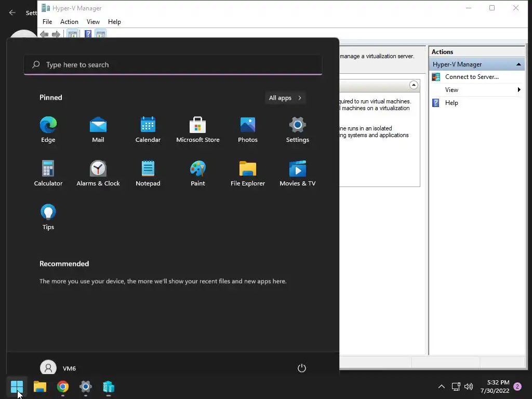The height and width of the screenshot is (399, 532).
Task: Open the VM6 user account menu
Action: click(x=58, y=368)
